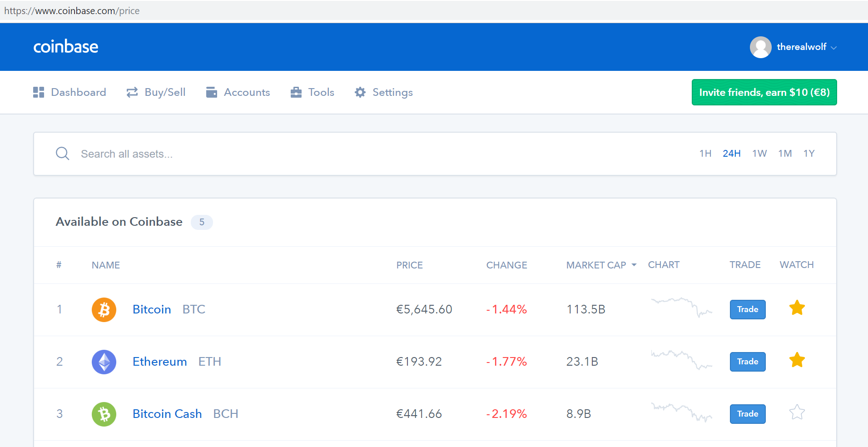This screenshot has height=447, width=868.
Task: Click the BCH ticker text
Action: pos(226,414)
